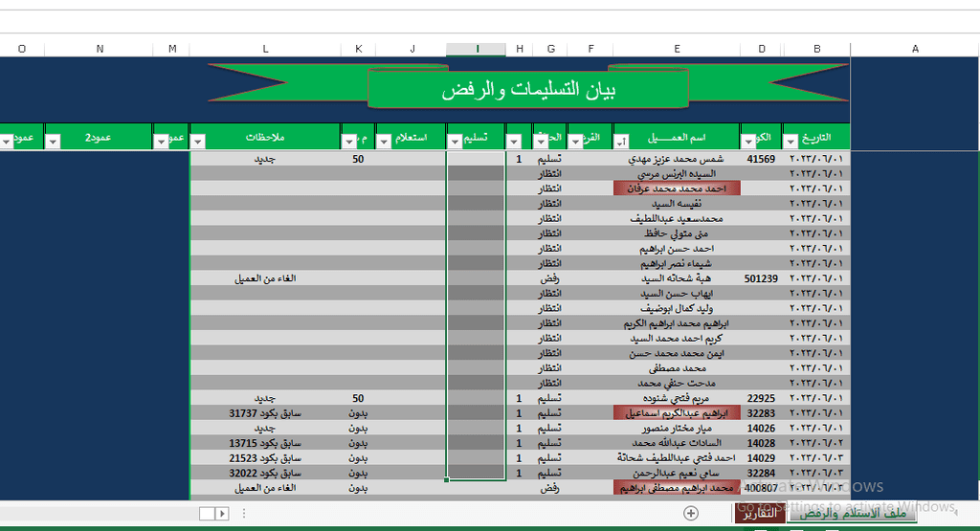Open the ملاحظات column filter dropdown
The width and height of the screenshot is (980, 531).
(x=197, y=142)
